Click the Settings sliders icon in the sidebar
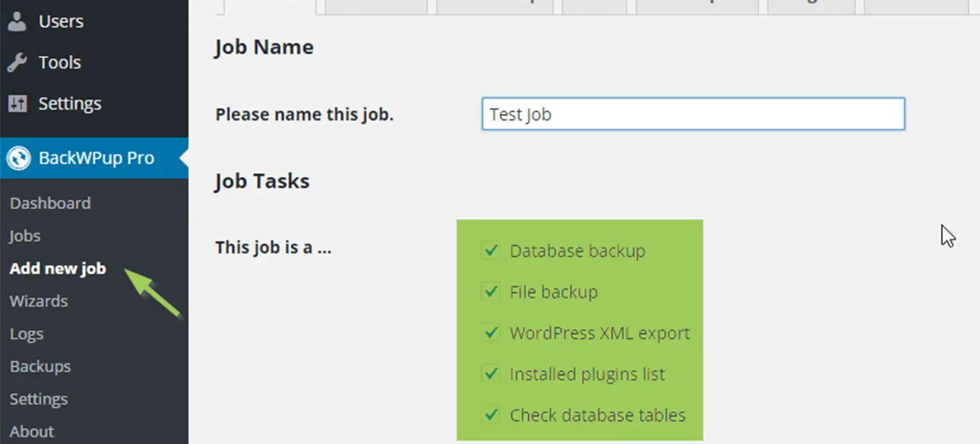 tap(17, 103)
